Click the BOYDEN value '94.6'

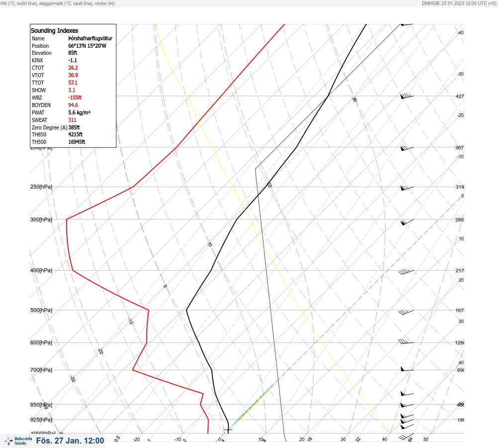point(73,105)
